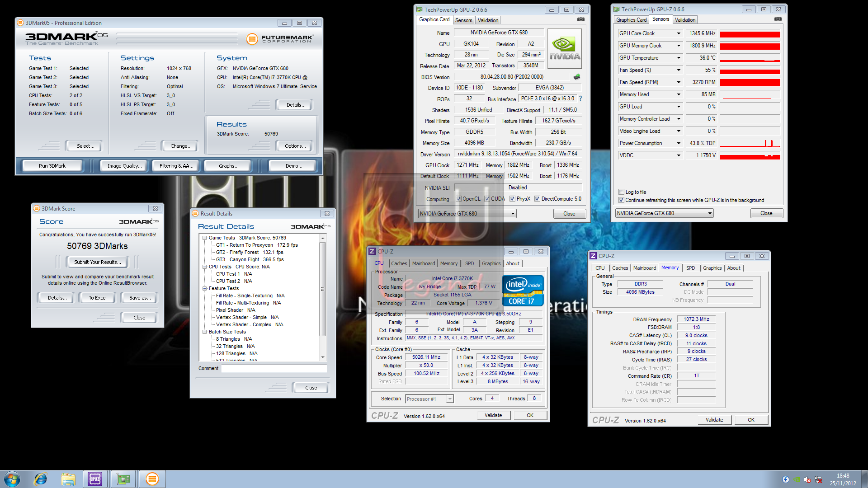The image size is (868, 488).
Task: Click Validate in CPU-Z Memory window
Action: [x=714, y=420]
